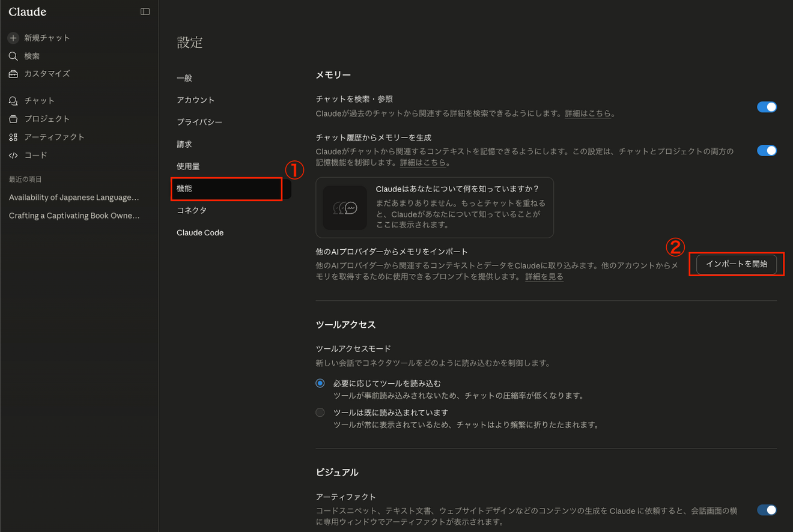Switch to the コネクタ settings section
The image size is (793, 532).
[192, 210]
